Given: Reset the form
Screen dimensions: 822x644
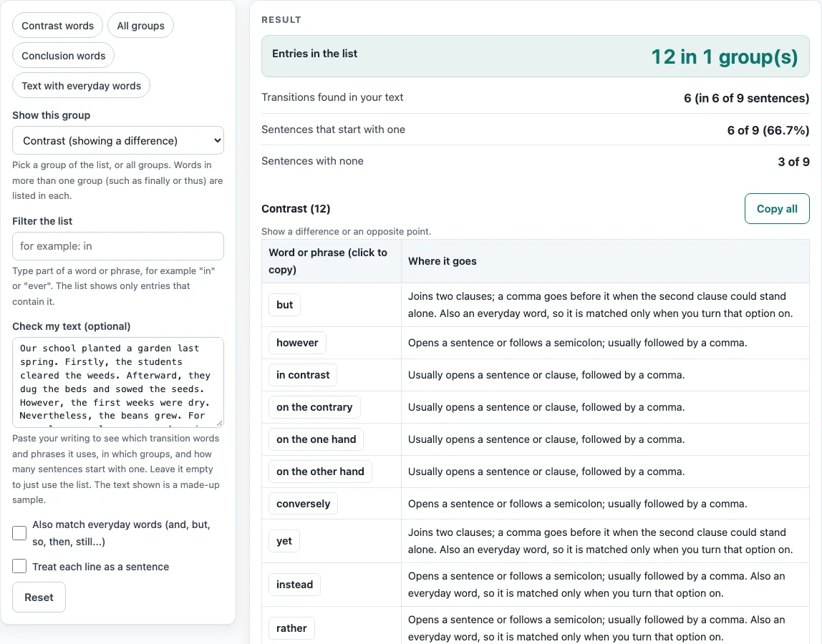Looking at the screenshot, I should point(39,597).
